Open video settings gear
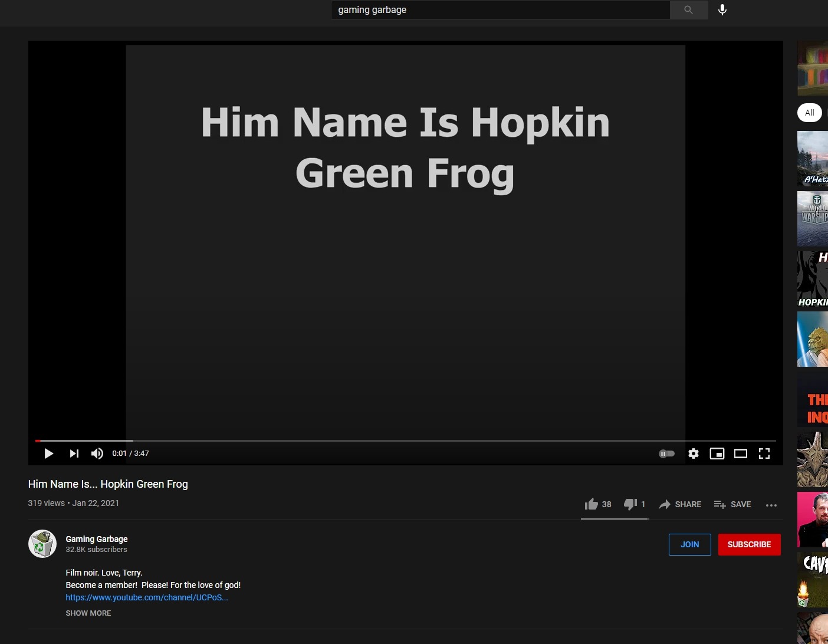 click(x=694, y=454)
